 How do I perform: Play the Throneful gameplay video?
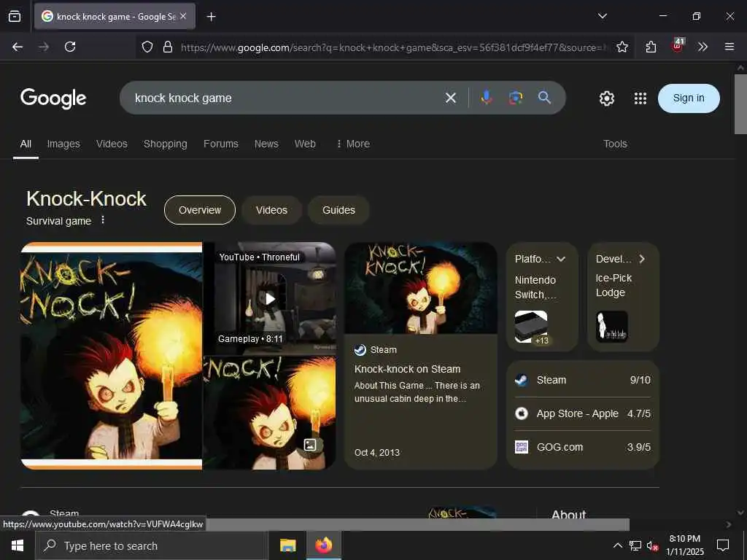[270, 298]
